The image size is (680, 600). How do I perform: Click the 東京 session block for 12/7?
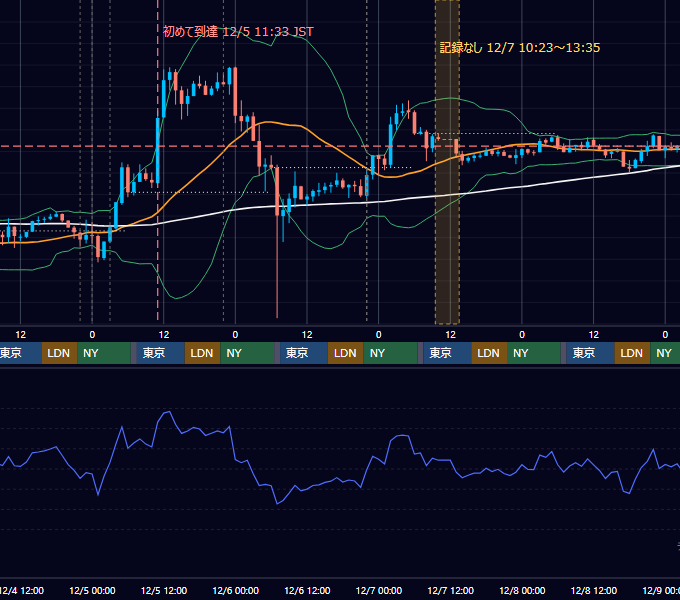point(447,353)
